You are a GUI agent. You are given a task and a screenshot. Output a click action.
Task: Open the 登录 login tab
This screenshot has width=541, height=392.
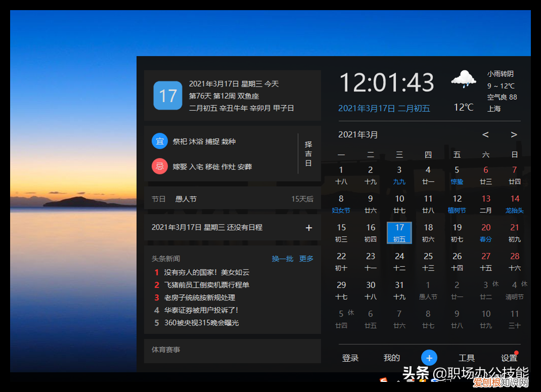point(350,358)
